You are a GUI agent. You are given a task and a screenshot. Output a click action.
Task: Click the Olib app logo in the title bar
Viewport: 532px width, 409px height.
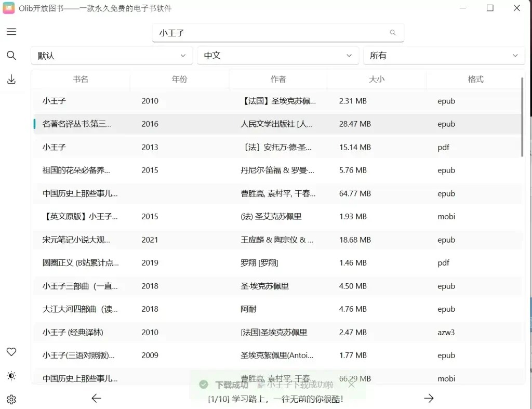coord(8,8)
